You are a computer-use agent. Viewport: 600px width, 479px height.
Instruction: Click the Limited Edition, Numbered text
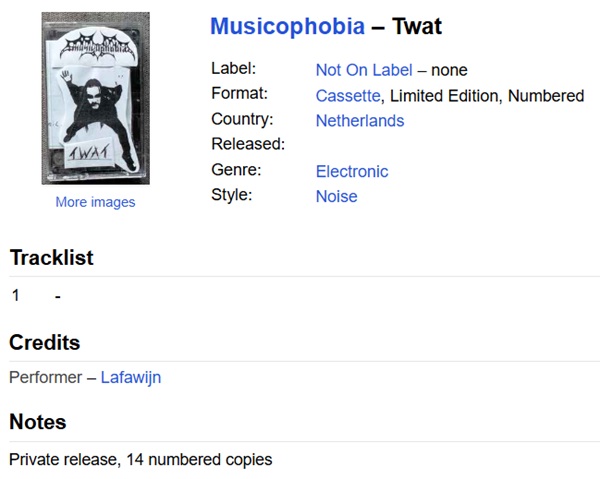pos(487,96)
